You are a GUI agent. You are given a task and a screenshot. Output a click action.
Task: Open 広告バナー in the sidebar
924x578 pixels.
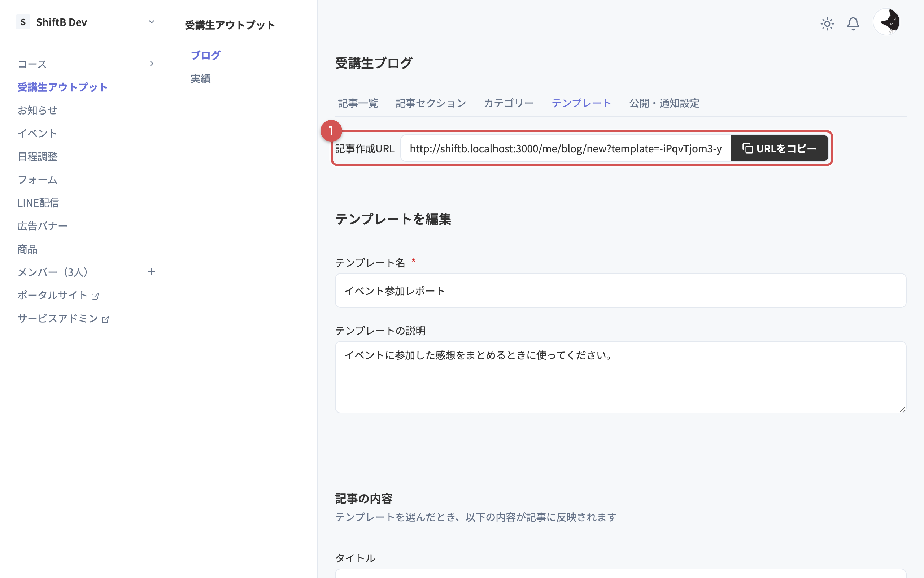(42, 225)
